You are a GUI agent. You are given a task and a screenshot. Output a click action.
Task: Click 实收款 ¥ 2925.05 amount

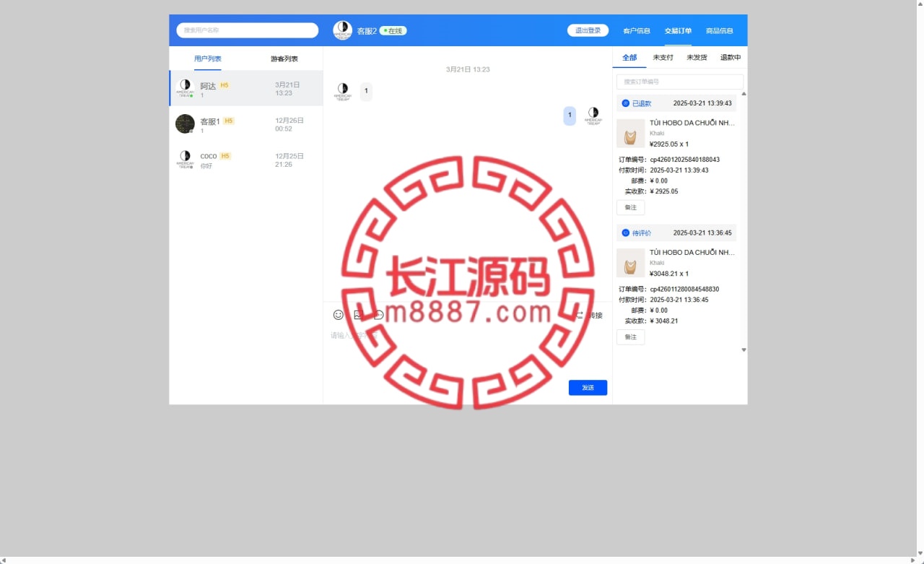pos(664,191)
